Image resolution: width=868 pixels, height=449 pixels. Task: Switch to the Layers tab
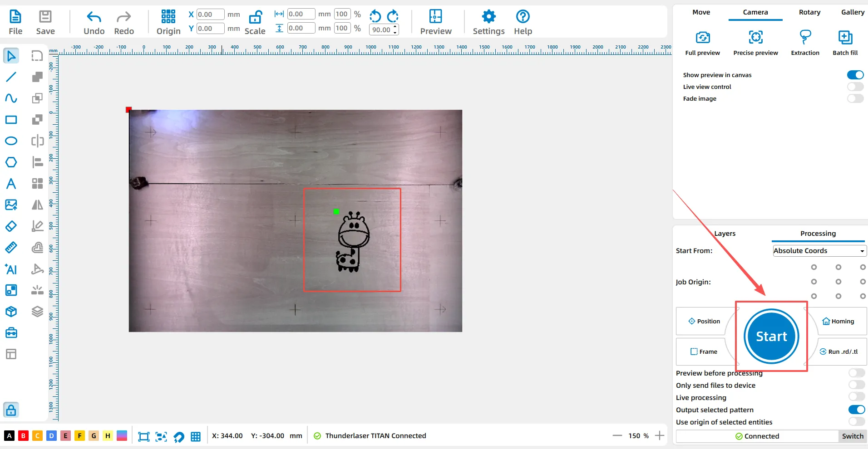coord(725,234)
